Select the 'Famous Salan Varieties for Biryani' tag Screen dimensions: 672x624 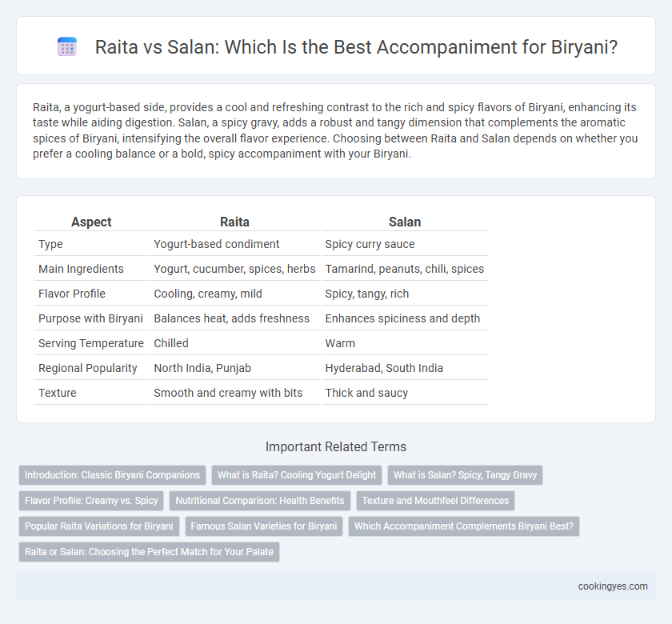[x=264, y=526]
